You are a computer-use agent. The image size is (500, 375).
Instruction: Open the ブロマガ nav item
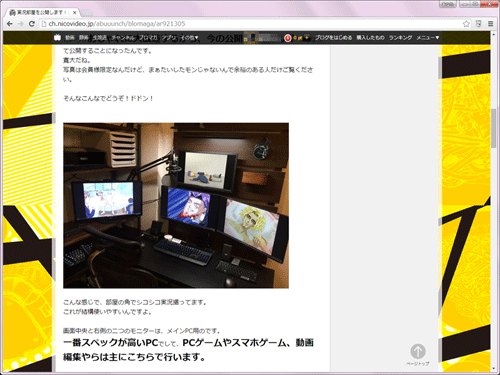click(x=148, y=38)
